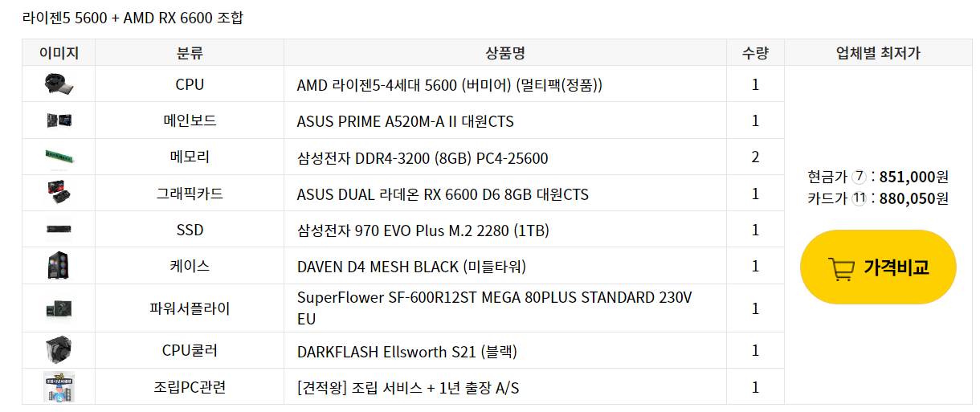Image resolution: width=980 pixels, height=412 pixels.
Task: Click the 970 EVO Plus SSD thumbnail
Action: pos(59,230)
